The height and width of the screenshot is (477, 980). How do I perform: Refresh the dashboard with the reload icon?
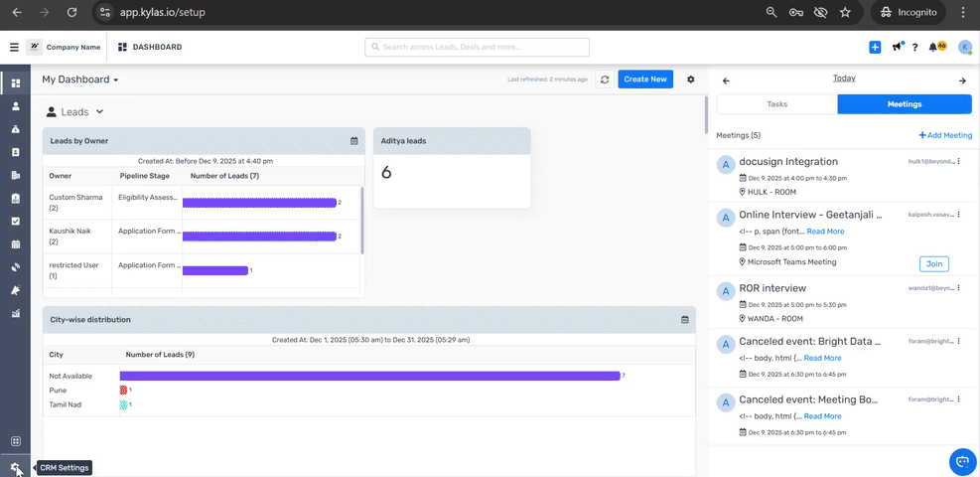tap(604, 79)
